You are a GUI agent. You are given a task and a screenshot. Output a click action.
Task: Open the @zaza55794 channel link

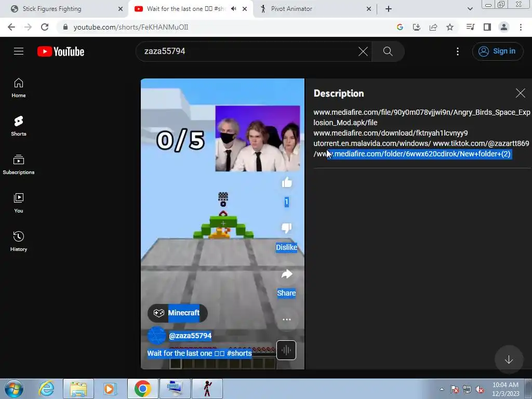click(190, 336)
